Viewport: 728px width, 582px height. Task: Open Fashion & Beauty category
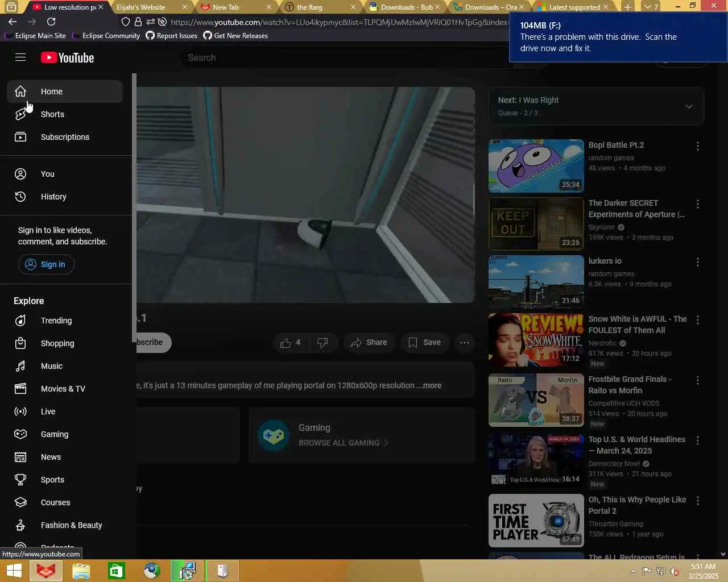click(x=65, y=525)
